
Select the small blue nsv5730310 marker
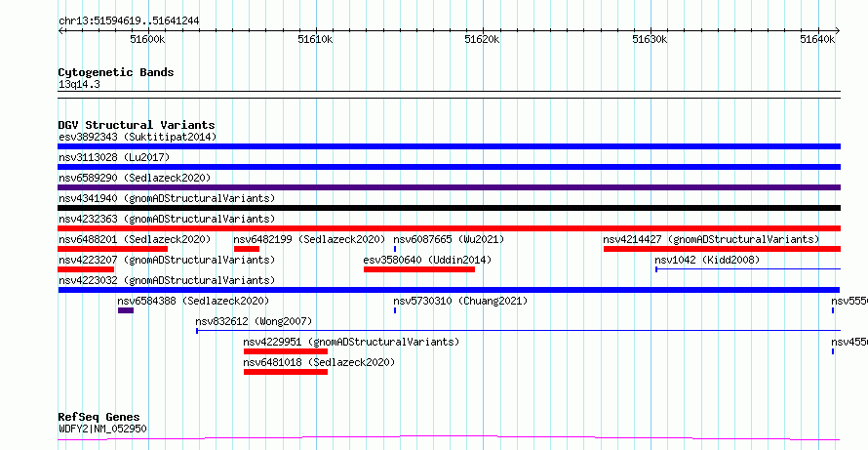[395, 310]
